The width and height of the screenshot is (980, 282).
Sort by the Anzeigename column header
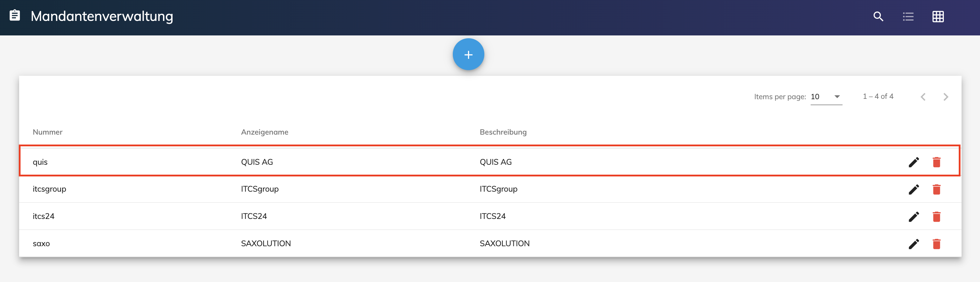pos(264,132)
